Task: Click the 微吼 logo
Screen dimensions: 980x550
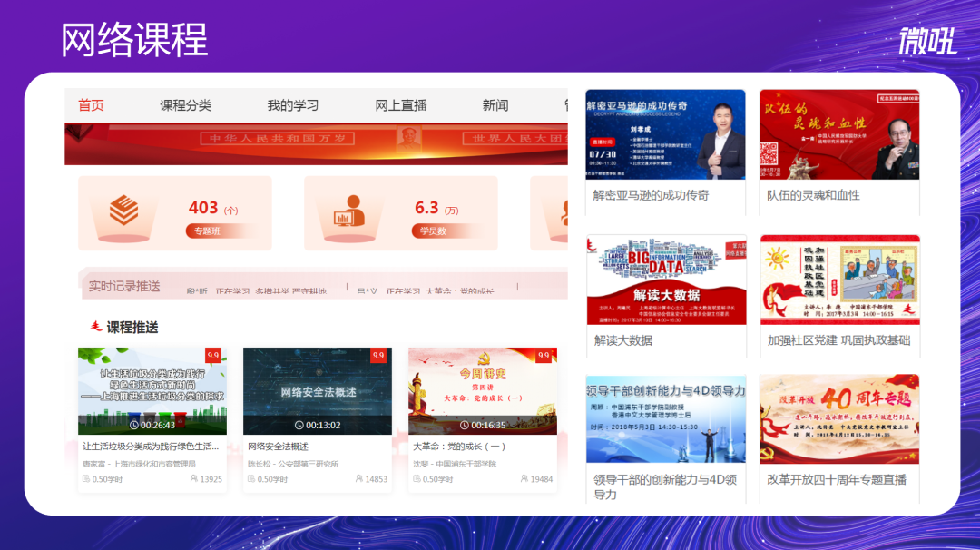Action: pos(928,41)
